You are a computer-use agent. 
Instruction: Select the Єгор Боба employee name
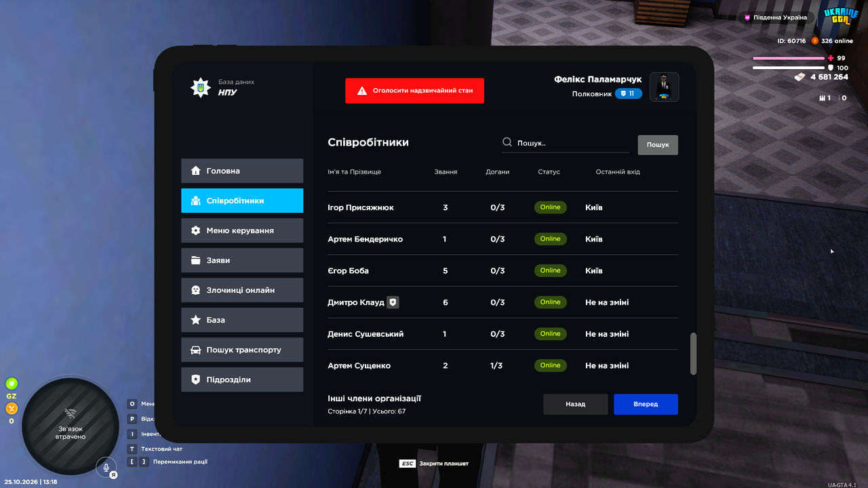(348, 270)
